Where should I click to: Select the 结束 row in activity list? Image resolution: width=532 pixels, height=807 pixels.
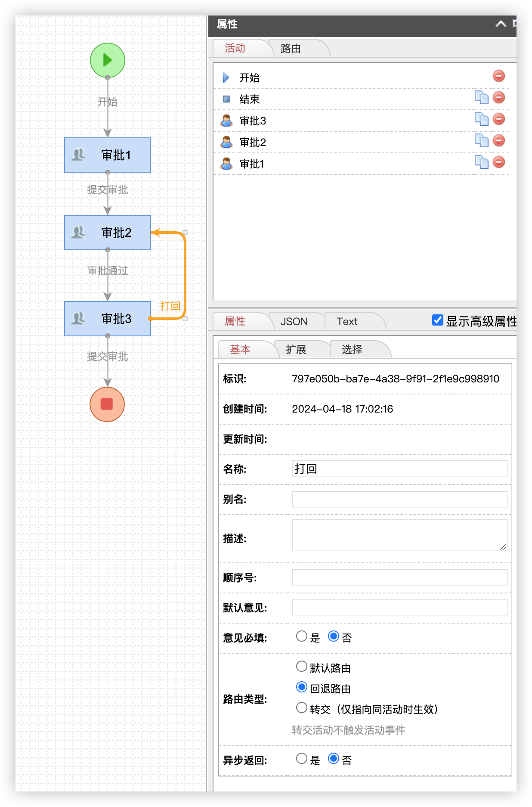click(362, 99)
